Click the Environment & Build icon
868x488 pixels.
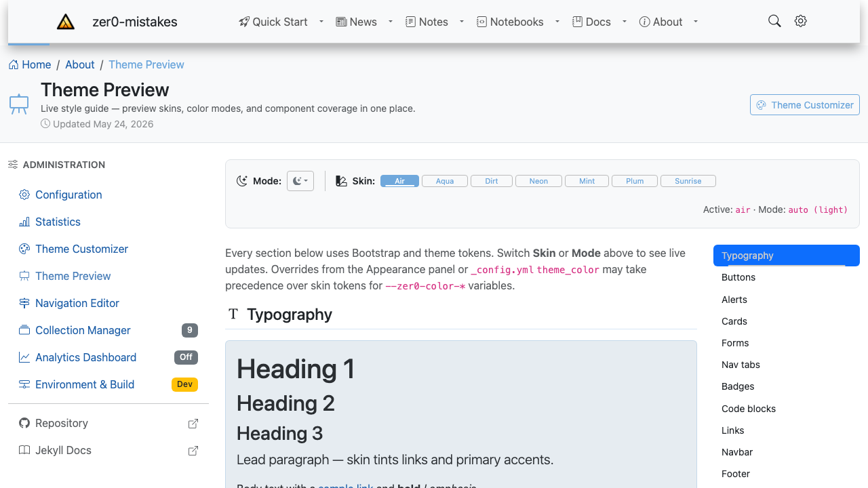pos(24,384)
